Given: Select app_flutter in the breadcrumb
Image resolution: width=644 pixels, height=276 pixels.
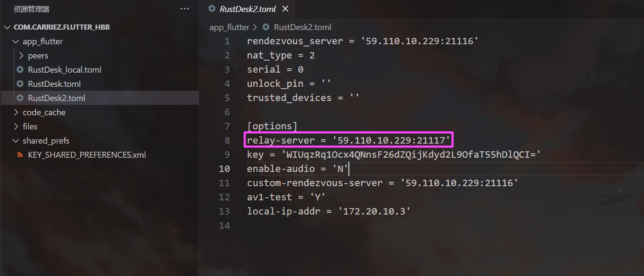Looking at the screenshot, I should coord(229,27).
